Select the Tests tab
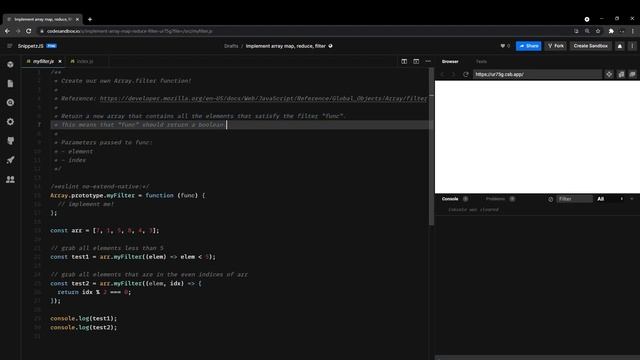This screenshot has height=360, width=640. click(481, 62)
